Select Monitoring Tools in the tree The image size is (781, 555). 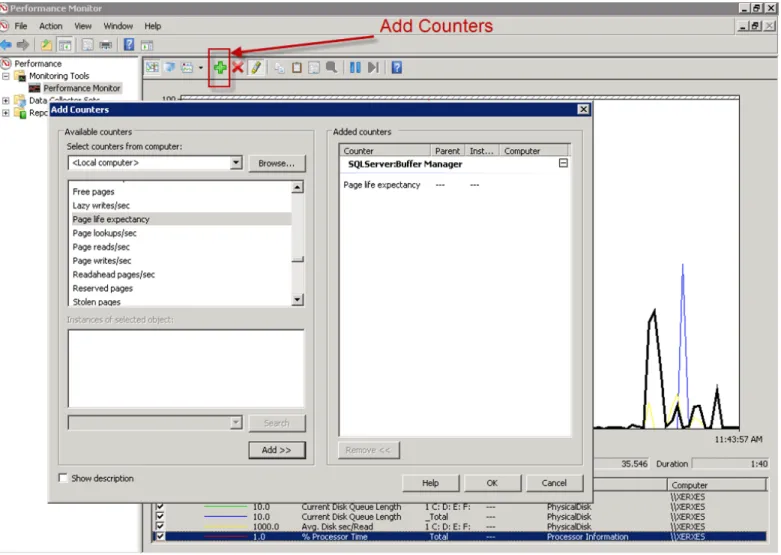59,76
